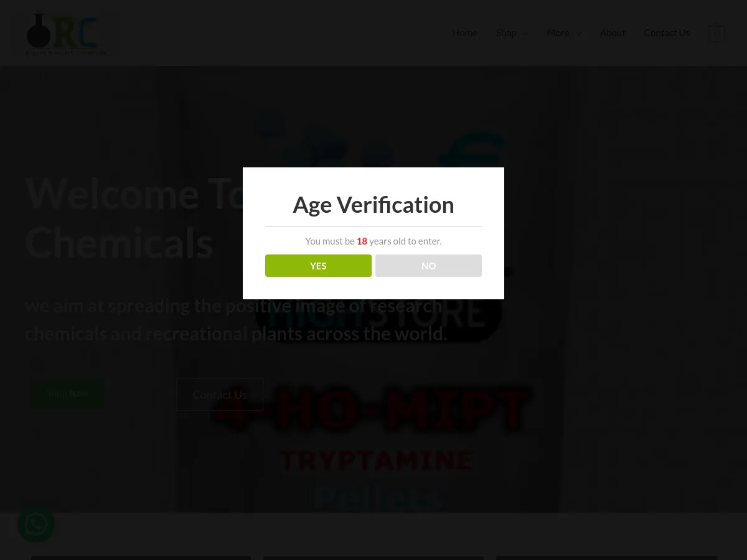Click the Age Verification heading
This screenshot has width=747, height=560.
click(x=374, y=205)
